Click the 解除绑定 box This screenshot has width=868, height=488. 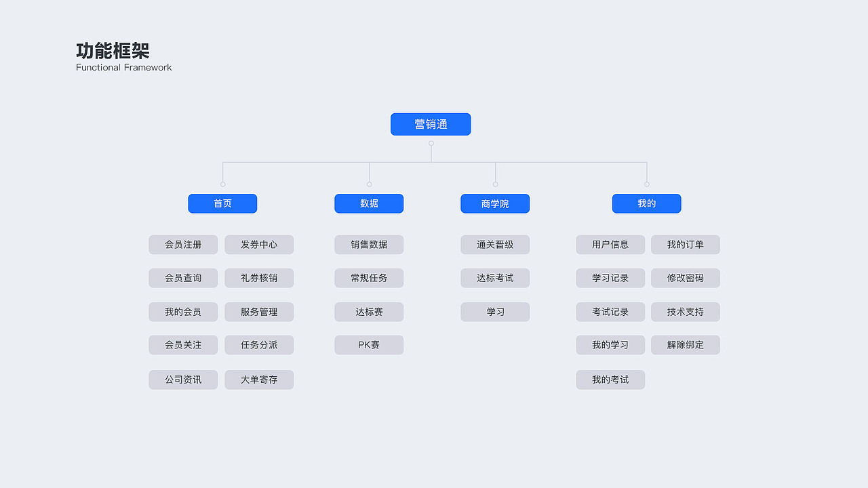point(686,345)
